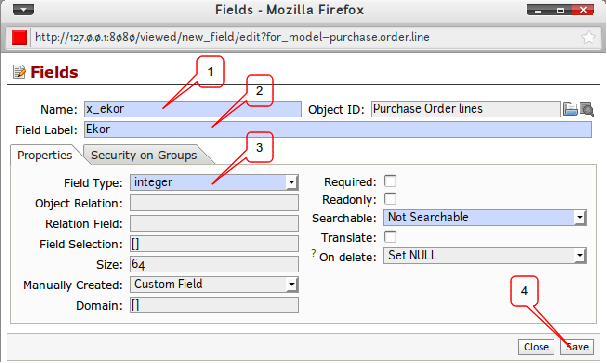Open the On delete Set NULL dropdown
Screen dimensions: 607x363
(x=485, y=255)
